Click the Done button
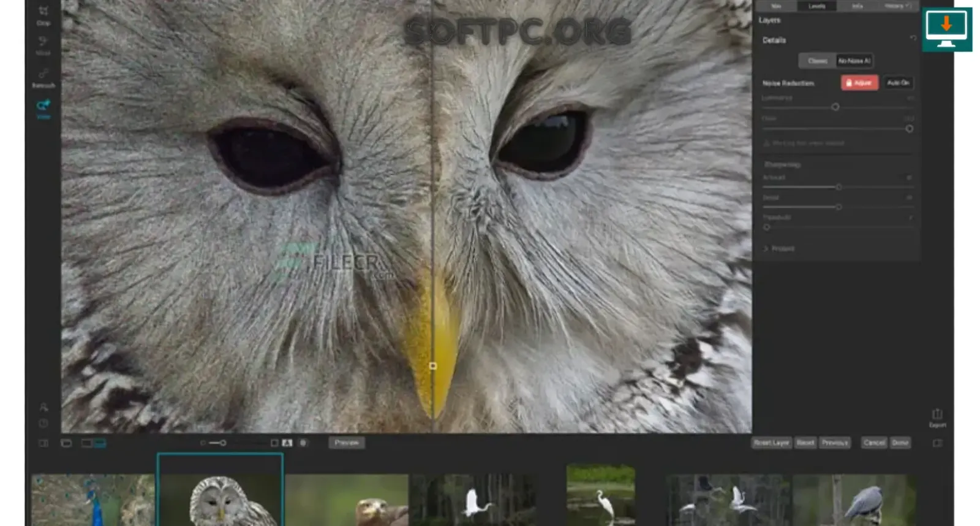The height and width of the screenshot is (526, 980). pyautogui.click(x=900, y=443)
